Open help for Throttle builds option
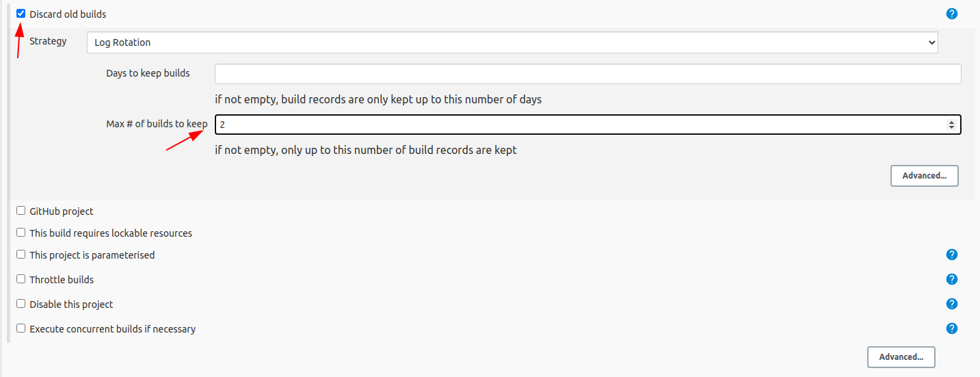Screen dimensions: 980x377 click(951, 279)
